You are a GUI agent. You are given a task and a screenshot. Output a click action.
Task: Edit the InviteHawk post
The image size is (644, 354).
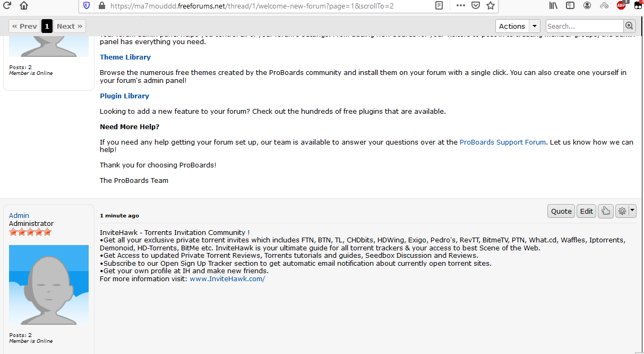(x=586, y=211)
